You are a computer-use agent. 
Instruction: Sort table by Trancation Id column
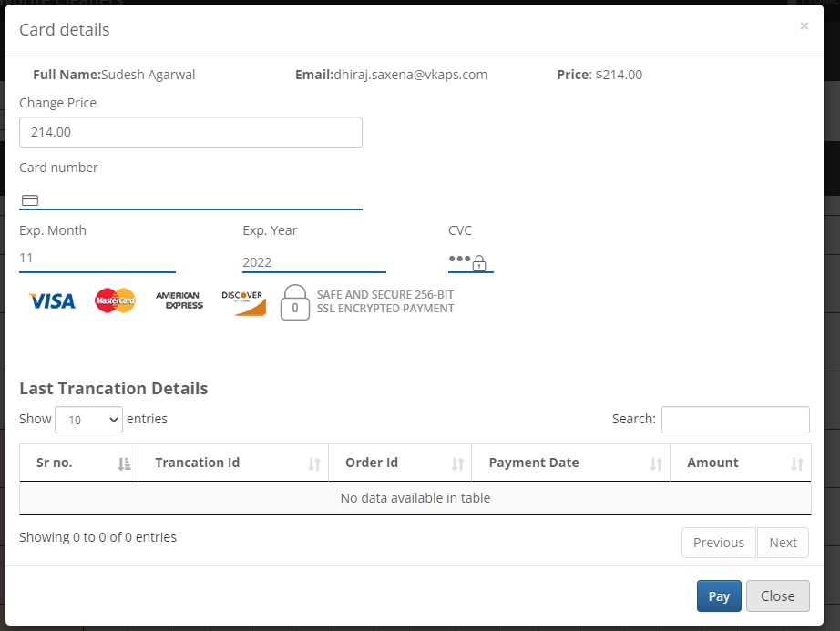(232, 463)
